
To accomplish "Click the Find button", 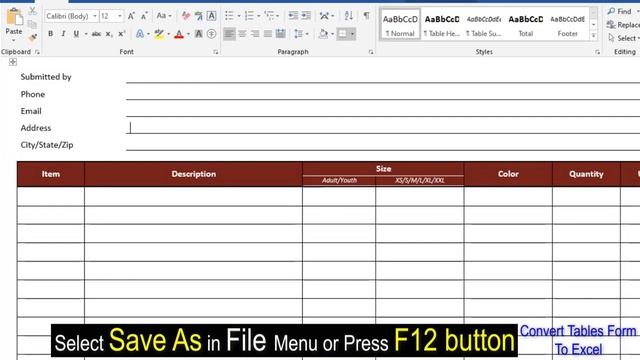I will pos(620,11).
